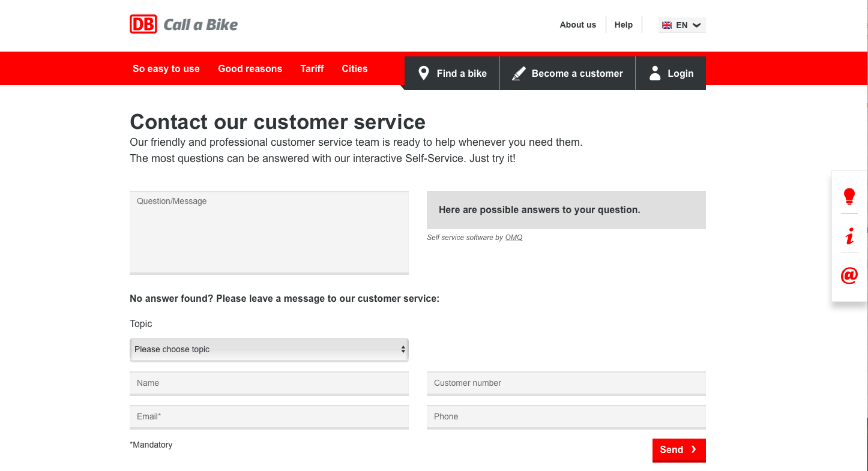Screen dimensions: 868x471
Task: Click the person icon beside Login
Action: [x=655, y=73]
